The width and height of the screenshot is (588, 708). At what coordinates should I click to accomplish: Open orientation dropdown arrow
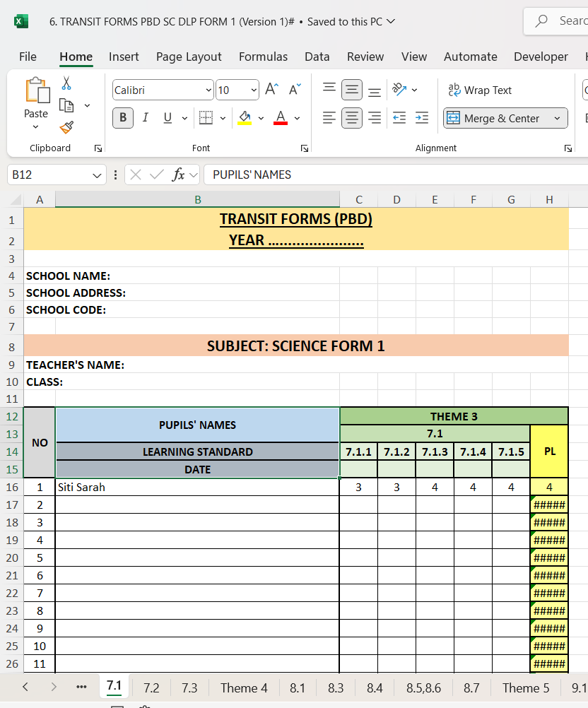point(415,90)
